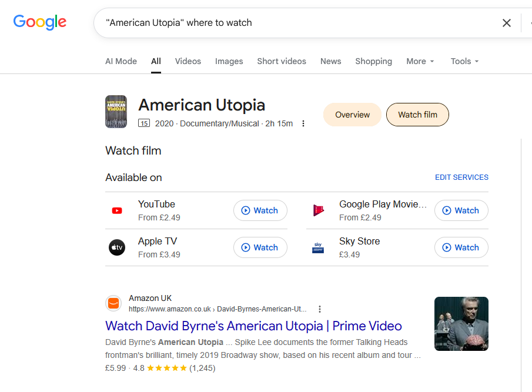532x392 pixels.
Task: Open Watch David Byrne's American Utopia Prime Video link
Action: coord(253,326)
